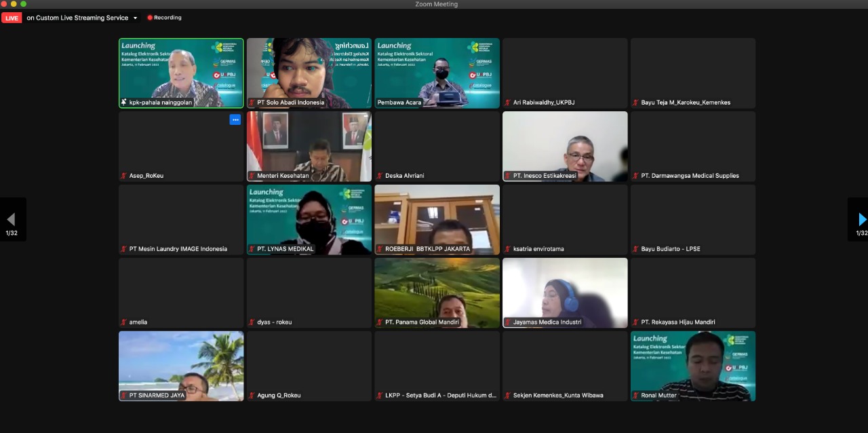Image resolution: width=868 pixels, height=433 pixels.
Task: Click muted mic icon of PT. Inesco Estikakreasi
Action: (508, 176)
